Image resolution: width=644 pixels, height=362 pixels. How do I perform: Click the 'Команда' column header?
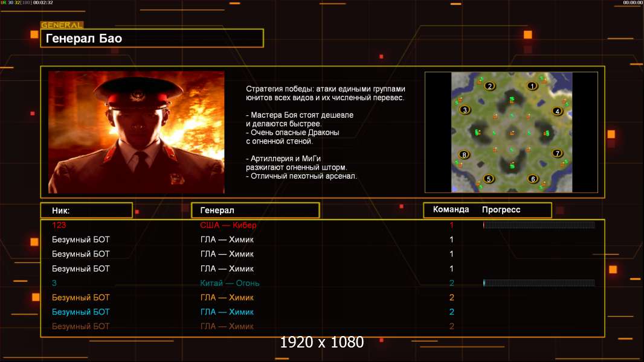coord(451,209)
